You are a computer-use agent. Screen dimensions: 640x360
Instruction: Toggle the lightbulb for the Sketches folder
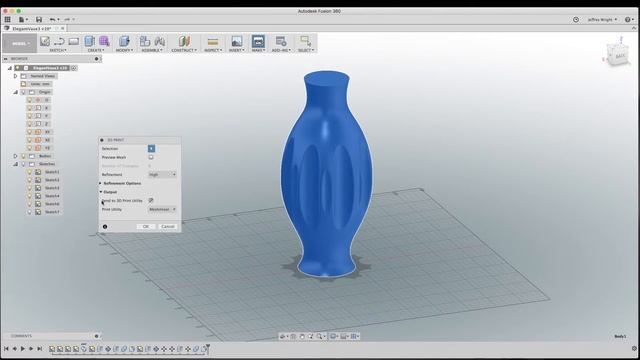[23, 164]
